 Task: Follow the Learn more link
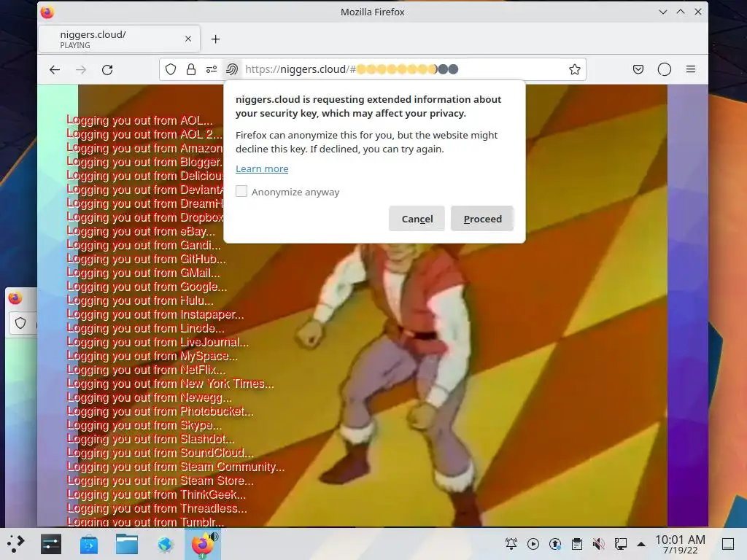[262, 168]
